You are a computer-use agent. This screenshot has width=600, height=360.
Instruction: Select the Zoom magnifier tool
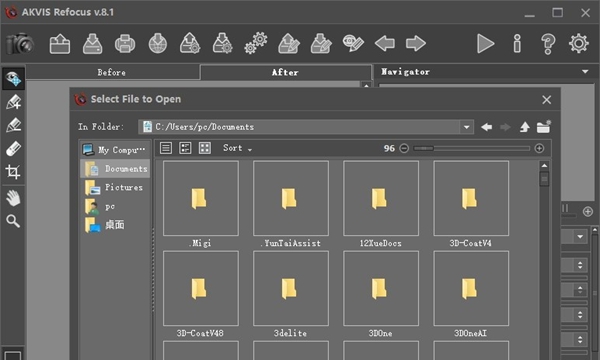coord(13,221)
